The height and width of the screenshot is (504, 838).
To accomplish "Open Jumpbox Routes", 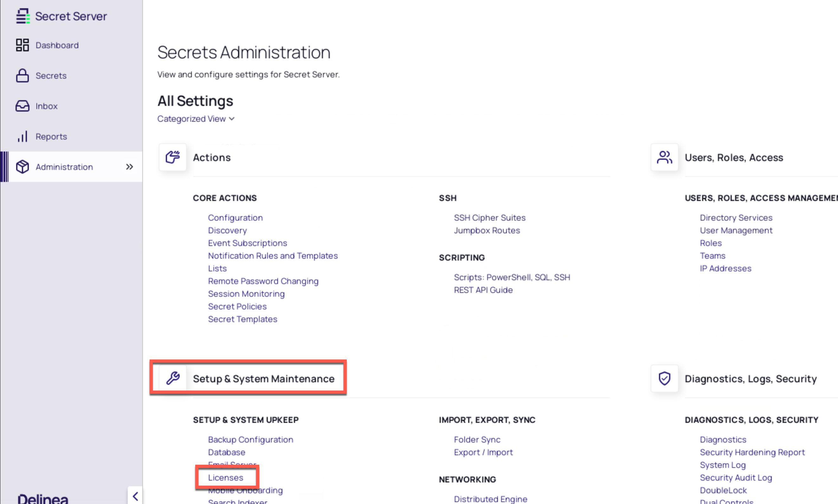I will tap(487, 230).
